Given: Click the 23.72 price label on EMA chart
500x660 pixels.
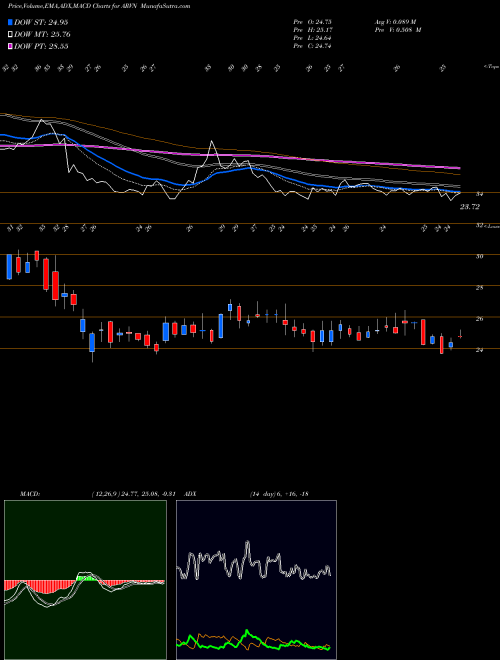Looking at the screenshot, I should tap(470, 207).
